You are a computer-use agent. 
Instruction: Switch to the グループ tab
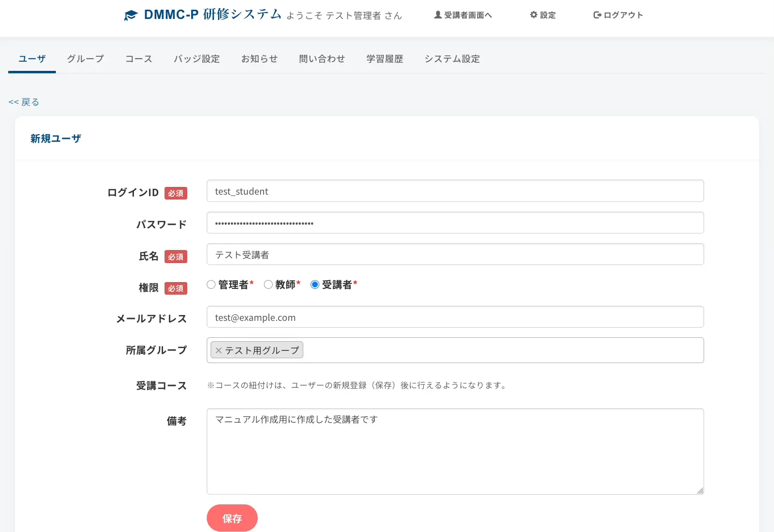(x=85, y=59)
